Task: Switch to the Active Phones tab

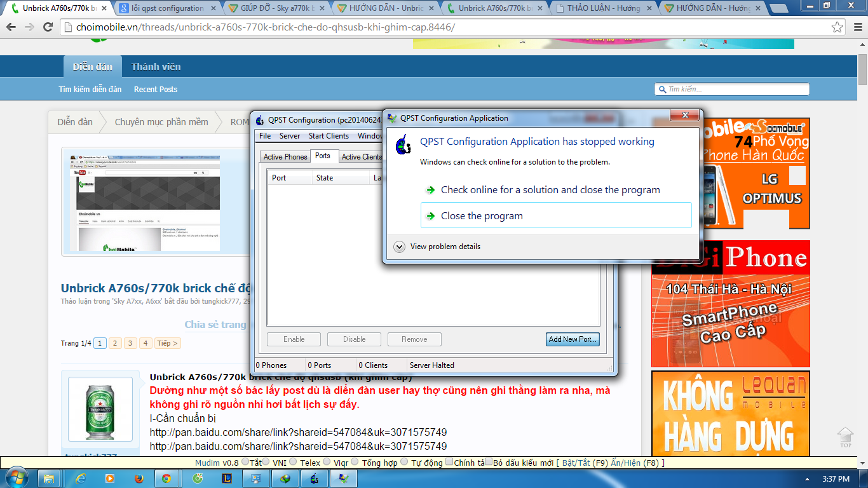Action: click(x=285, y=157)
